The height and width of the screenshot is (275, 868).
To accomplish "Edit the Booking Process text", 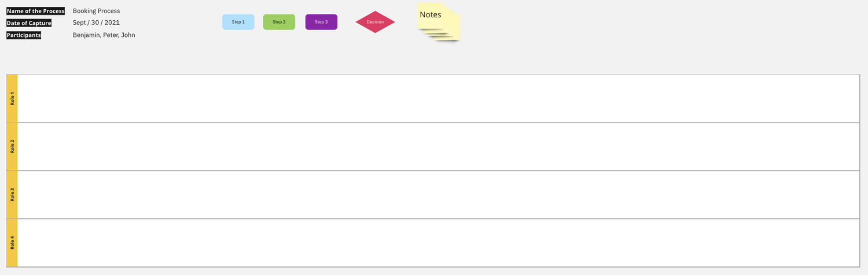I will point(96,11).
